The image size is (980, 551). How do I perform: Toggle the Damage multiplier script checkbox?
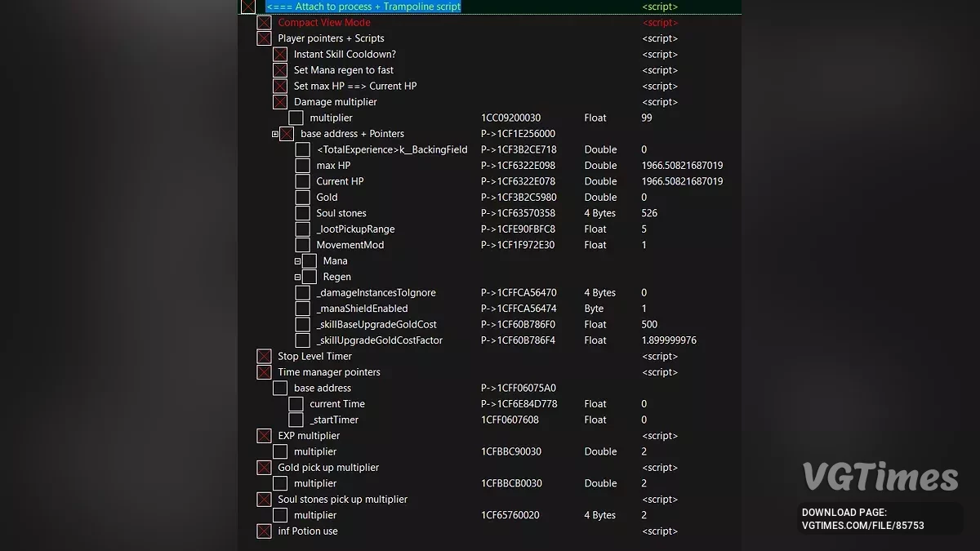click(280, 102)
